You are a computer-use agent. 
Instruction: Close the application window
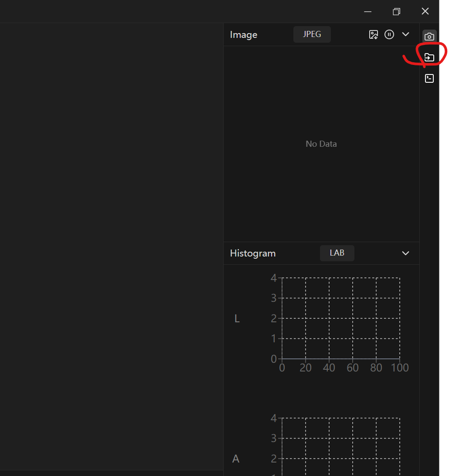pos(425,11)
